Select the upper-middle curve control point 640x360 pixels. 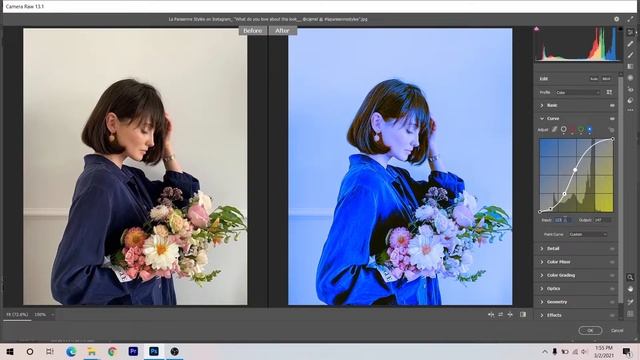click(575, 170)
